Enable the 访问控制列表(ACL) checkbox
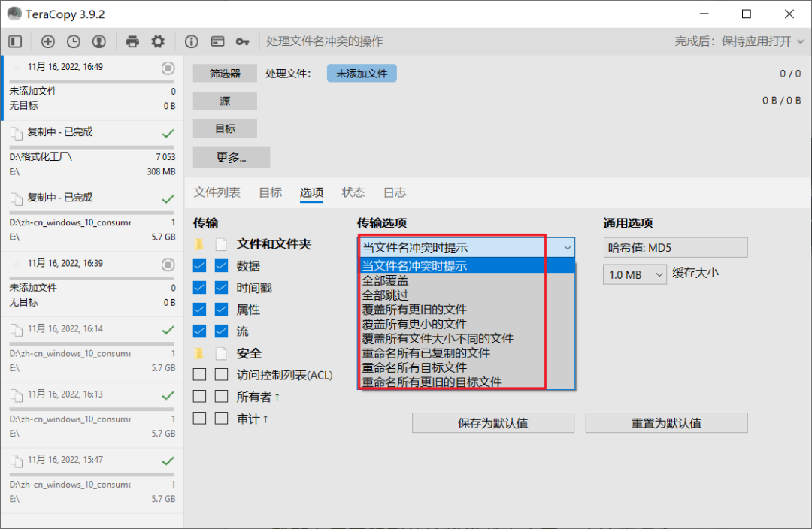 198,375
